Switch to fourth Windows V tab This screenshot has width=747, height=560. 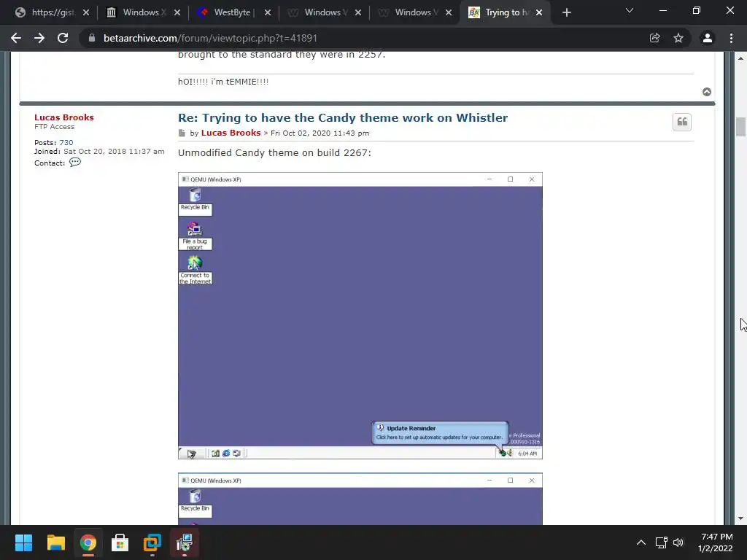[415, 12]
